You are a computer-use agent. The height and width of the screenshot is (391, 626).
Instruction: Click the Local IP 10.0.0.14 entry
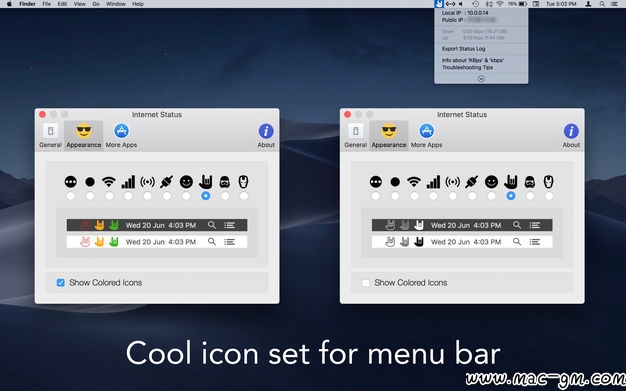coord(465,13)
